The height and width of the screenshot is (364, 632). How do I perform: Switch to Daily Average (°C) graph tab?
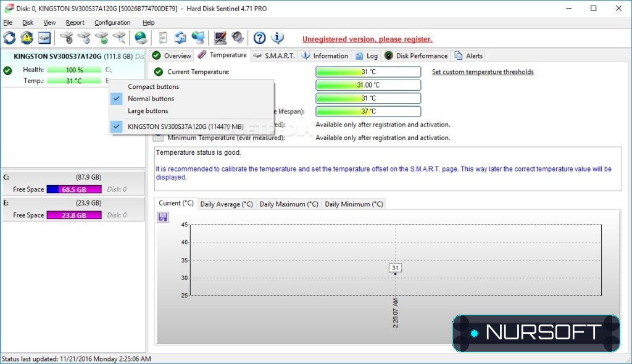[227, 204]
